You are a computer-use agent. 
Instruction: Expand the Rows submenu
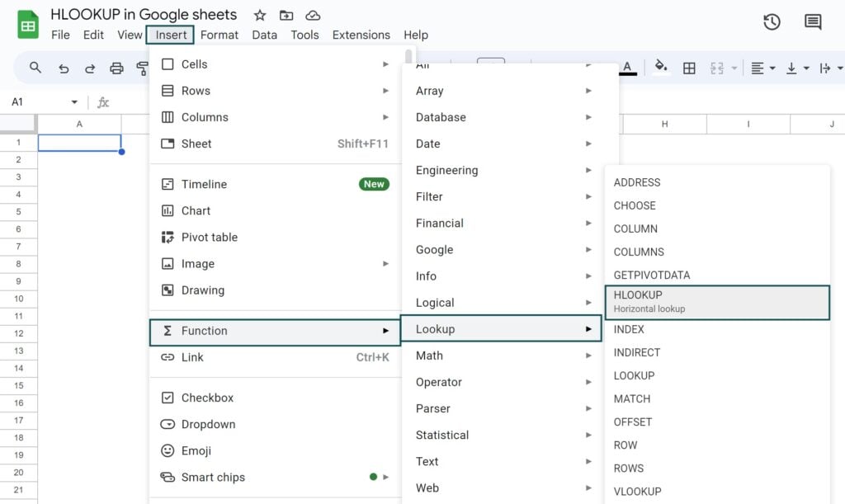pos(275,91)
